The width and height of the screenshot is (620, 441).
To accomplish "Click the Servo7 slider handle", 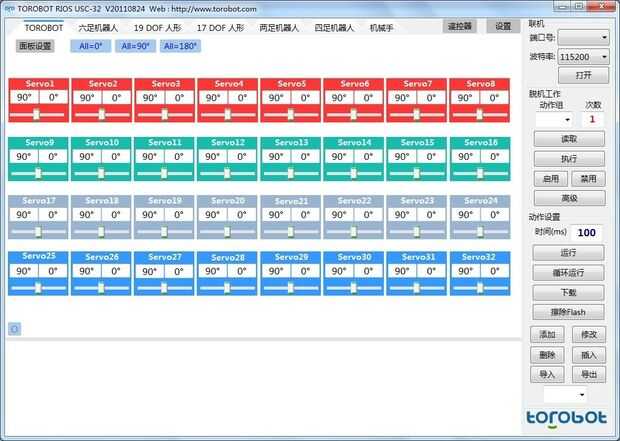I will point(416,114).
